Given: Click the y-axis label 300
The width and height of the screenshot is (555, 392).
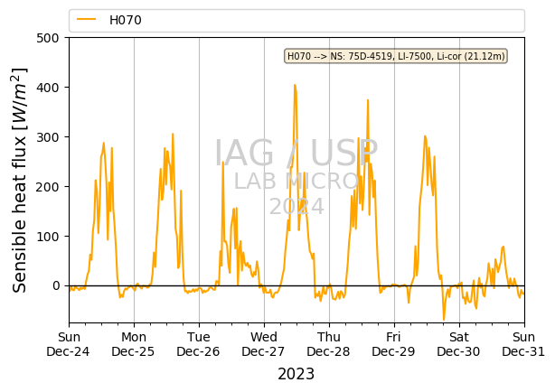Looking at the screenshot, I should (48, 137).
